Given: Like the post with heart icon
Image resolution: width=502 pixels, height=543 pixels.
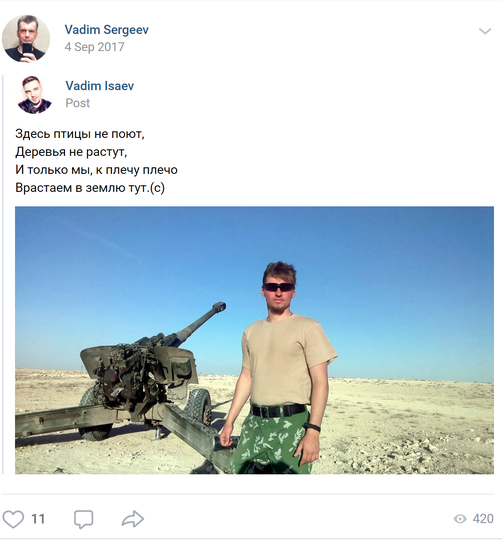Looking at the screenshot, I should pos(13,519).
